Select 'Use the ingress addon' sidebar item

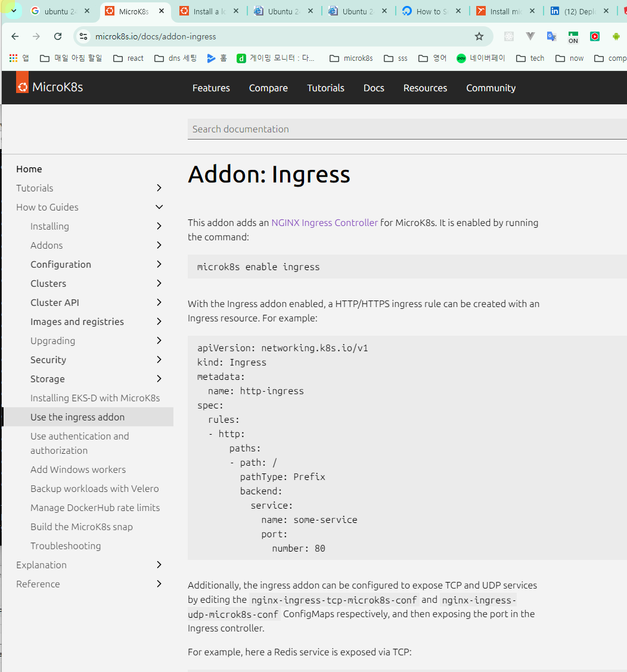[88, 417]
